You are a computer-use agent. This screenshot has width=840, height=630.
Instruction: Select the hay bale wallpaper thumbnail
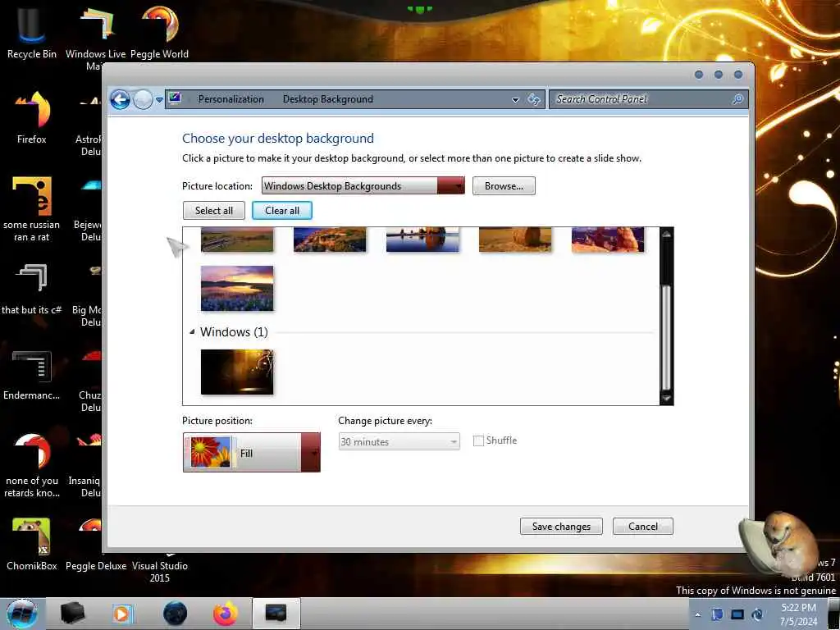pyautogui.click(x=515, y=239)
